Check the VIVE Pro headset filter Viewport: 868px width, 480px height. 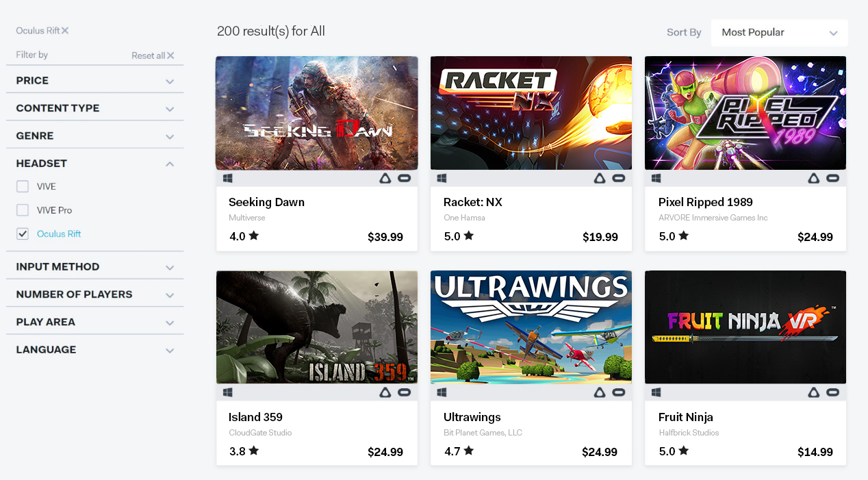point(23,210)
